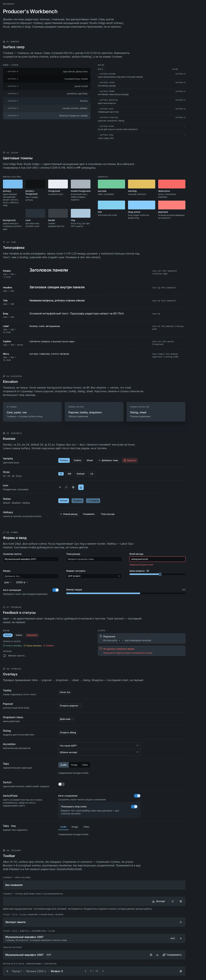Click the success green swatch
Image resolution: width=206 pixels, height=980 pixels.
(111, 184)
